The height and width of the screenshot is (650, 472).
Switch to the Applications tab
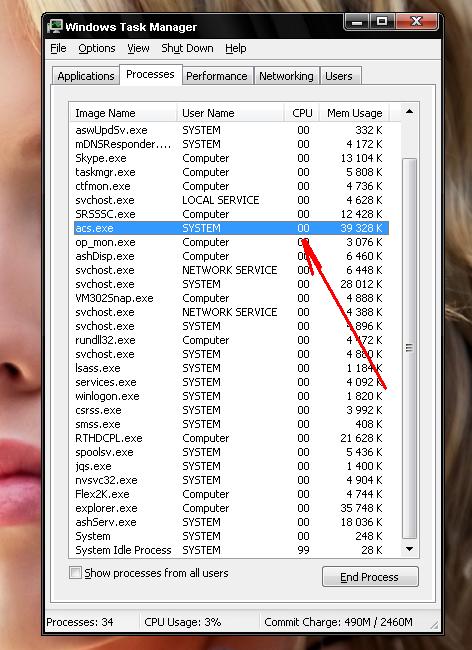pos(86,76)
